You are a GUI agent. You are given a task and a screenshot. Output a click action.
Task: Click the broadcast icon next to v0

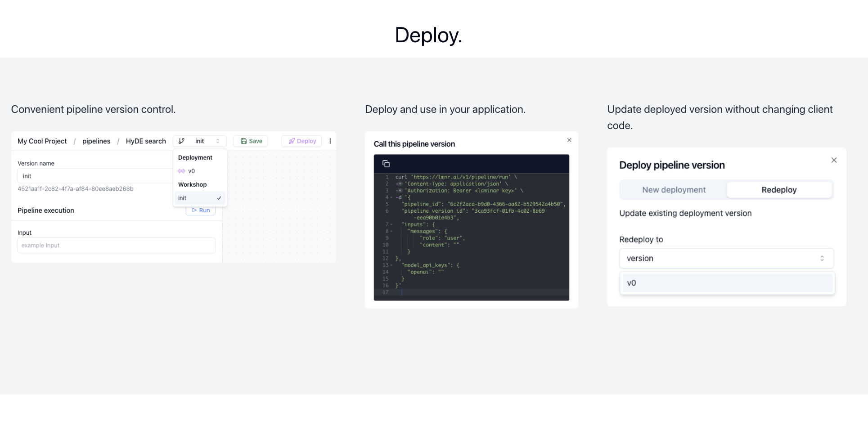tap(181, 171)
